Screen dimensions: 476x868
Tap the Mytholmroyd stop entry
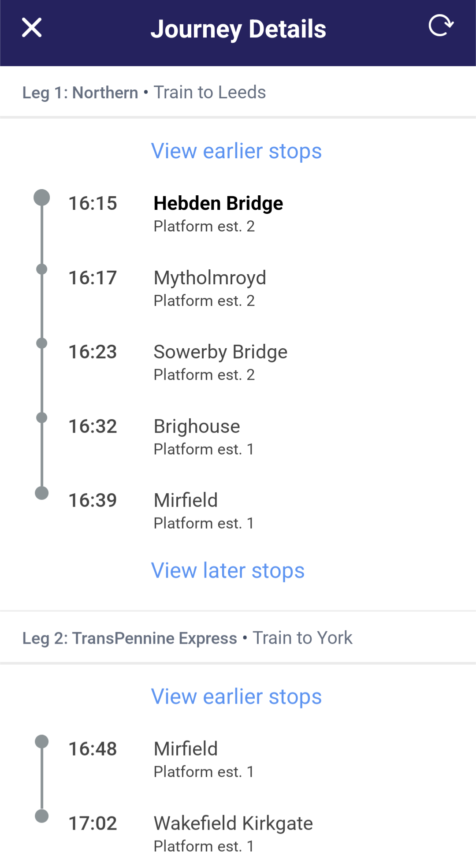[210, 278]
